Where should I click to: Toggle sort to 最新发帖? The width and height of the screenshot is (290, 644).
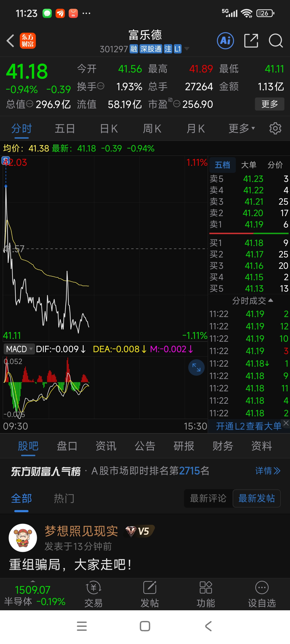(x=256, y=498)
